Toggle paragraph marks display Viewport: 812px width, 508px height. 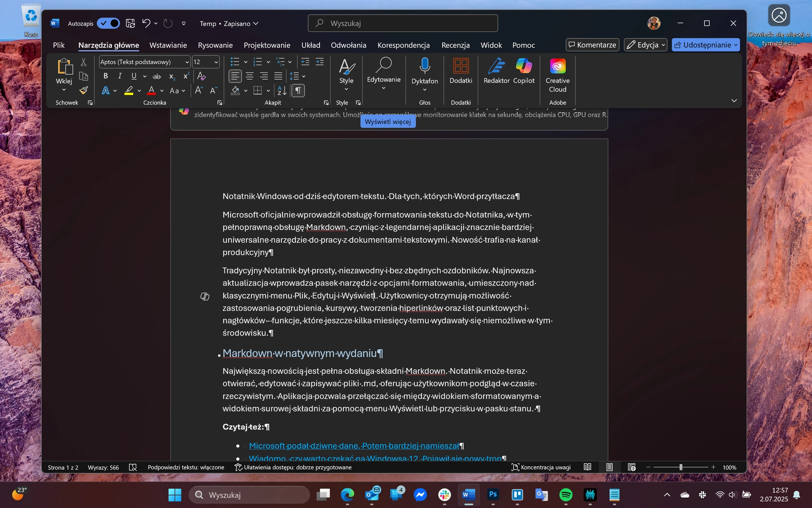298,90
